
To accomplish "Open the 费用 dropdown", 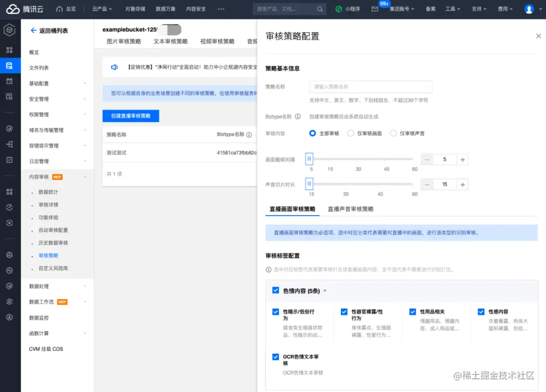I will pos(505,9).
